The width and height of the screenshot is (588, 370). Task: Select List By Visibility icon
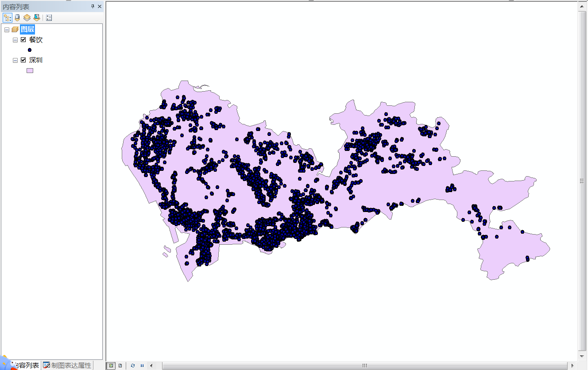27,18
